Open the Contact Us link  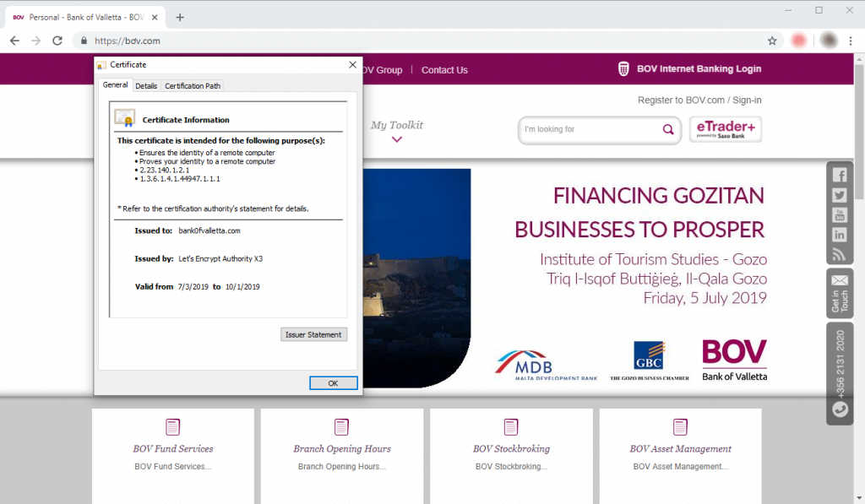click(x=444, y=70)
